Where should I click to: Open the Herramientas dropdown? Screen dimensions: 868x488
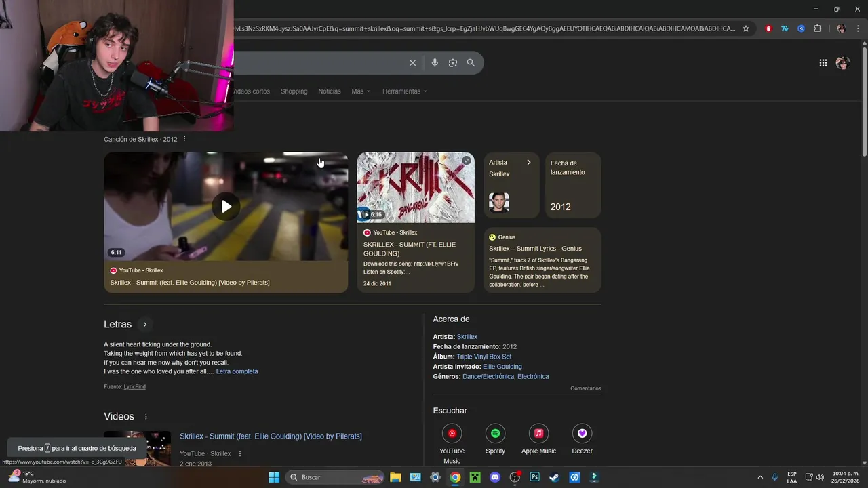[x=405, y=91]
